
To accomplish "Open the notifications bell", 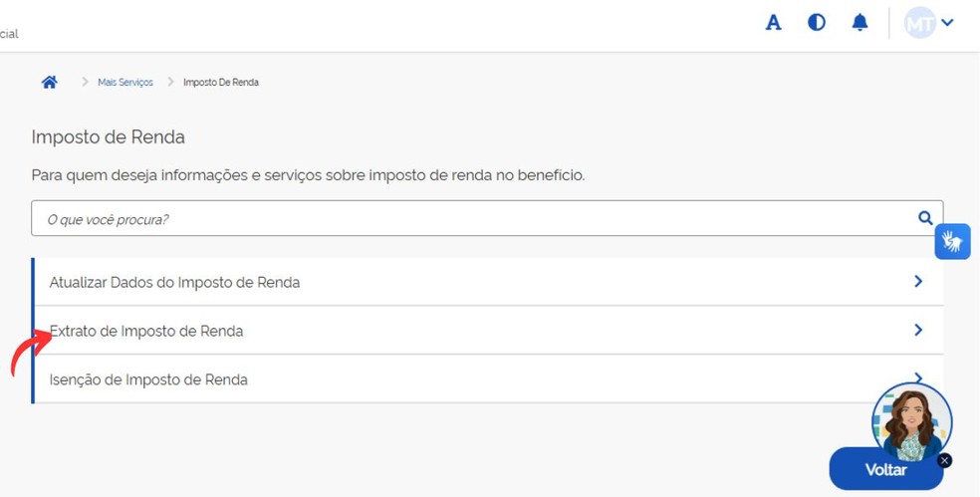I will pos(859,22).
